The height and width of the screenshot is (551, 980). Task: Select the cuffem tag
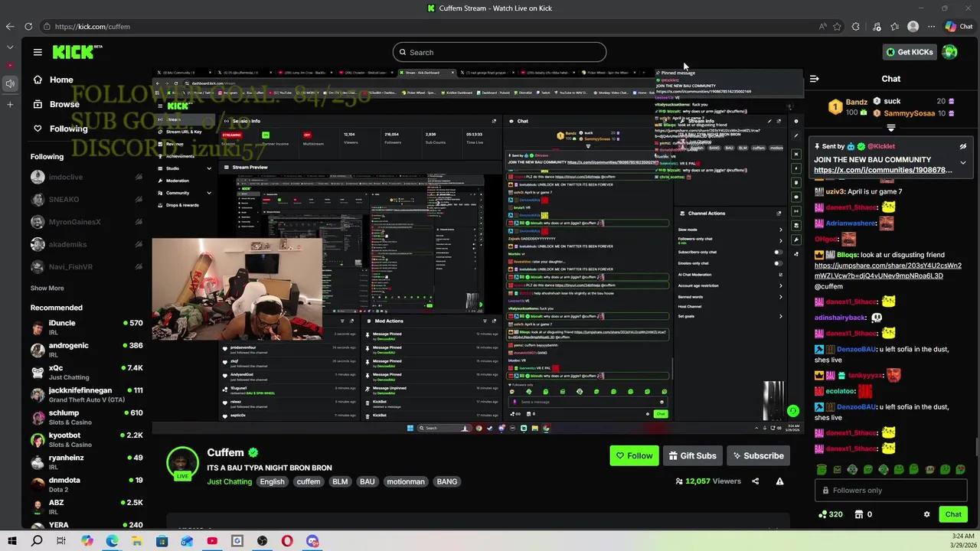tap(309, 481)
